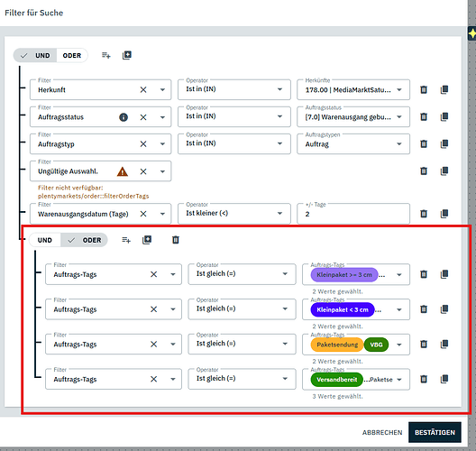Duplicate the Versandbereit tag row
Image resolution: width=476 pixels, height=451 pixels.
coord(444,379)
